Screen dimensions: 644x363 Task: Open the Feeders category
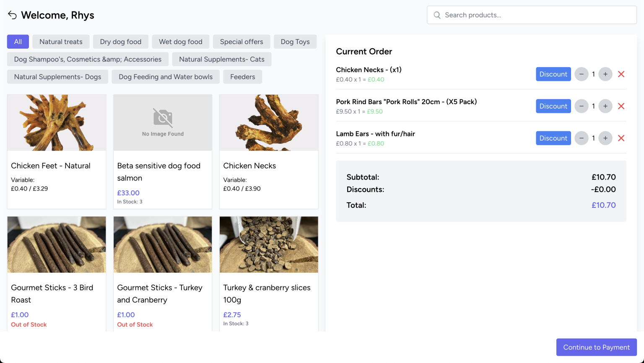[242, 77]
